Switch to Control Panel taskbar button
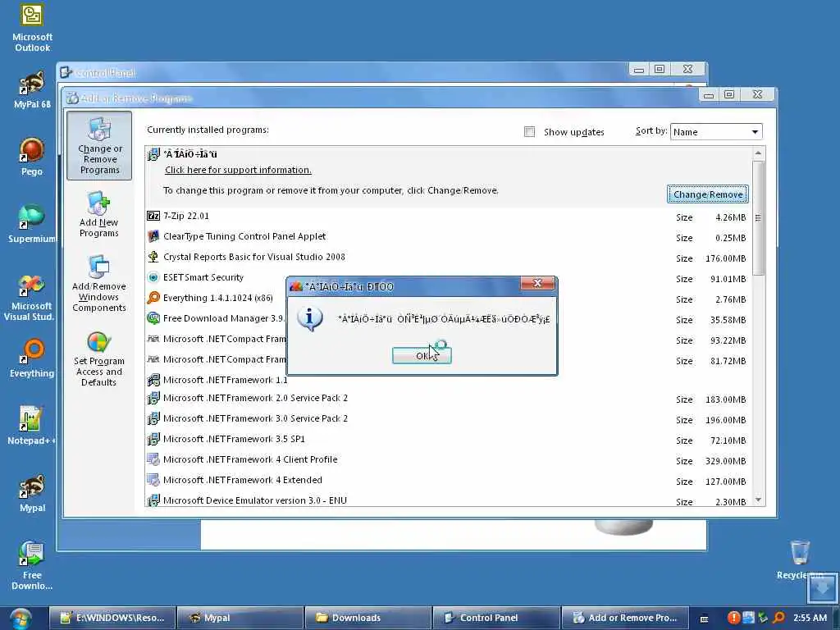 pos(496,618)
